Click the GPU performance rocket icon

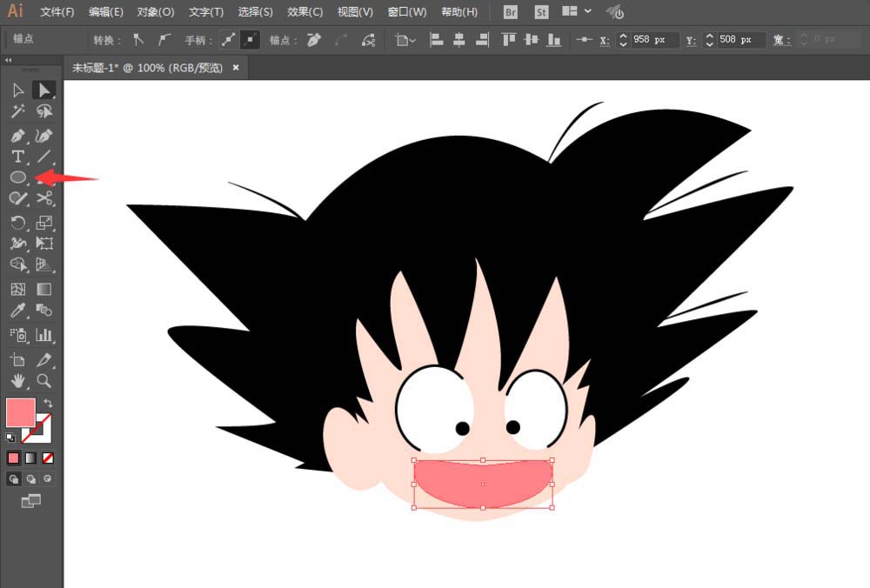tap(615, 11)
